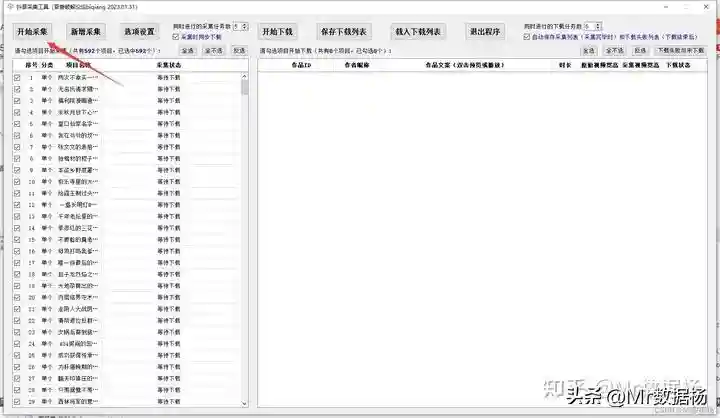Click the 作品ID column header

300,65
